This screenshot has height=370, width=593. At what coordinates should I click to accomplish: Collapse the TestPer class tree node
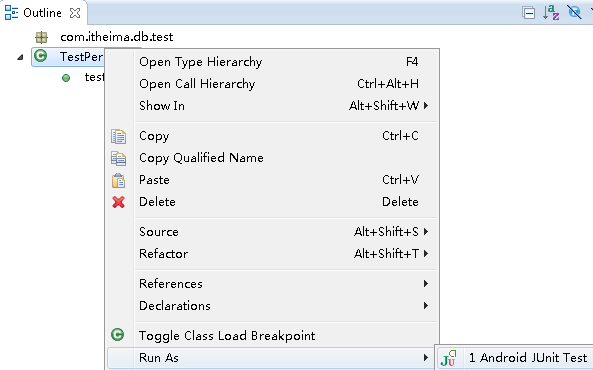tap(20, 58)
